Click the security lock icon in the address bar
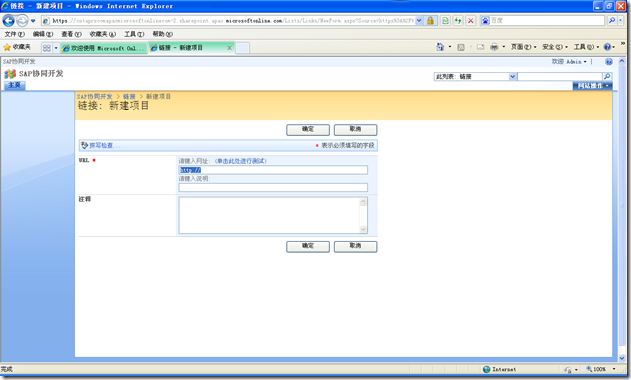The width and height of the screenshot is (631, 380). click(x=430, y=21)
